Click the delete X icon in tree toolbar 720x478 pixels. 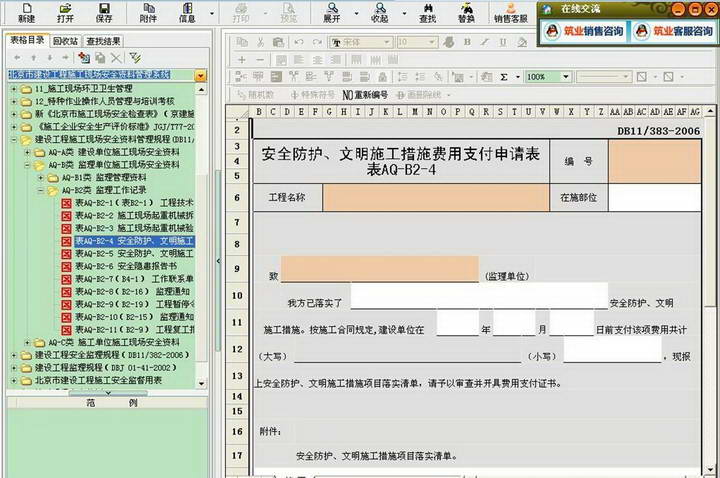pos(116,58)
